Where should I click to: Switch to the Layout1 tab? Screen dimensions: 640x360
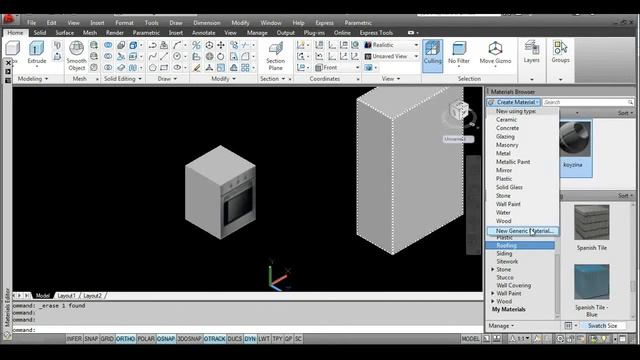67,296
